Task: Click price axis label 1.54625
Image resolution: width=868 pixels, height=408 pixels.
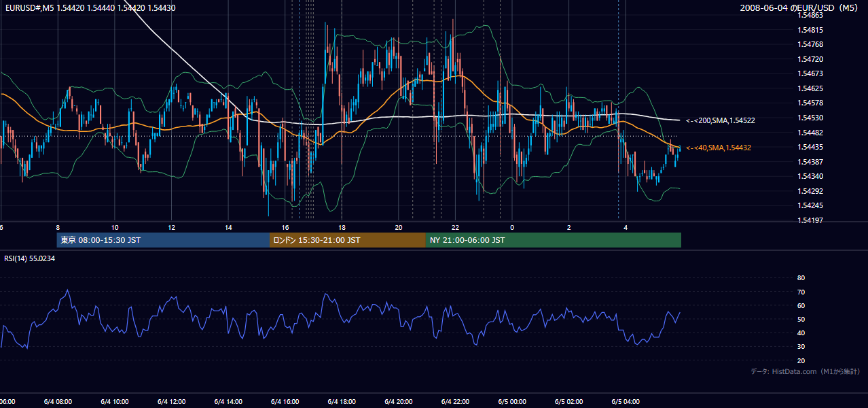Action: 811,88
